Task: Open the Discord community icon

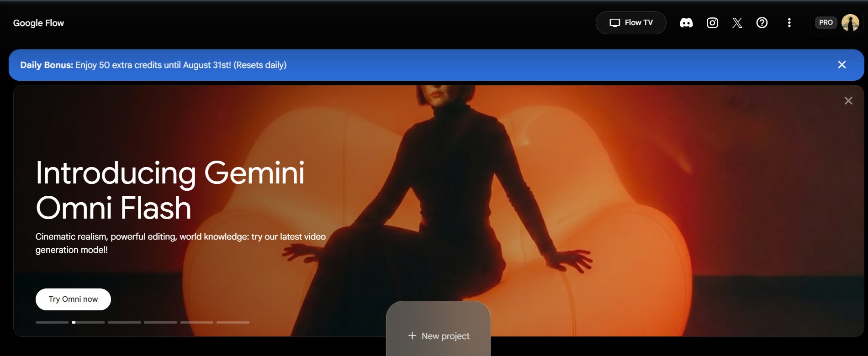Action: point(686,23)
